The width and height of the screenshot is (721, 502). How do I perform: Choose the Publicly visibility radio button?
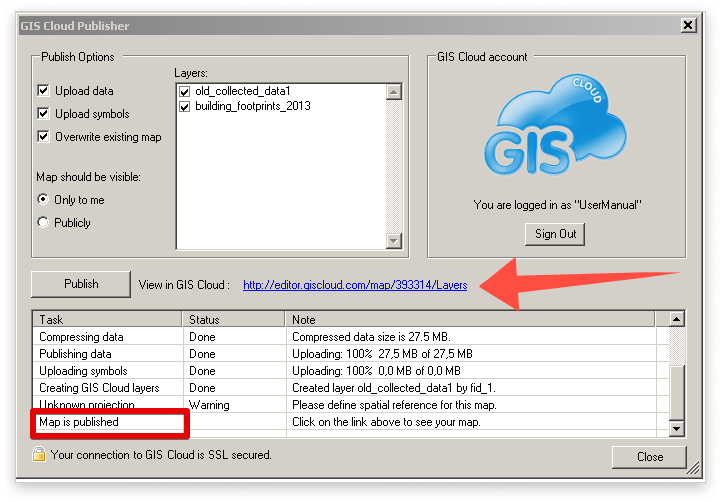[43, 222]
